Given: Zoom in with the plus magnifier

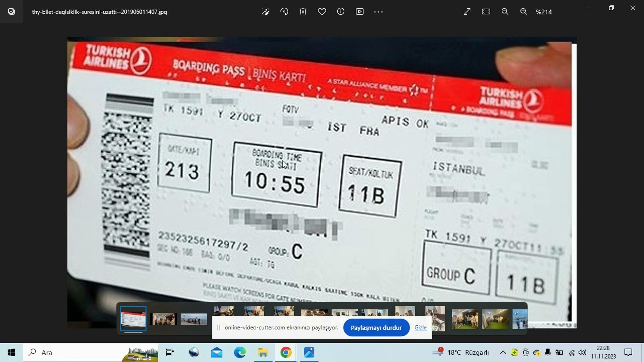Looking at the screenshot, I should 524,11.
